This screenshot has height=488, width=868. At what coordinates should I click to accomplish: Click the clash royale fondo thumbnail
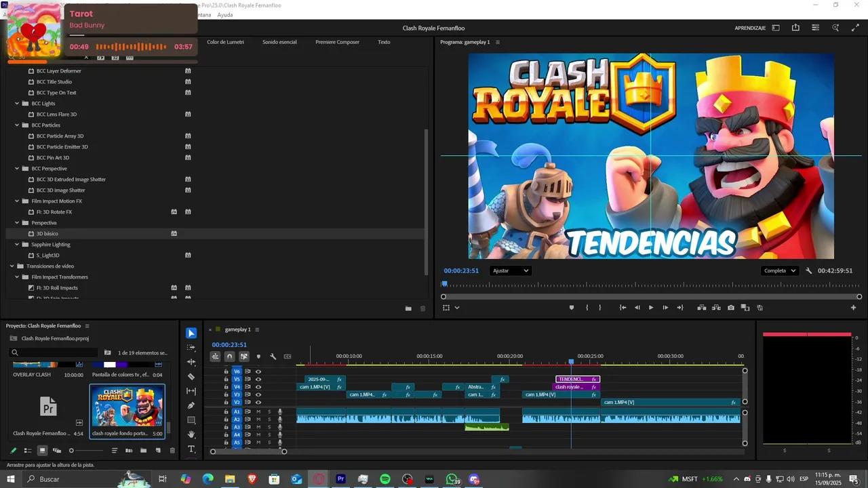click(x=128, y=407)
